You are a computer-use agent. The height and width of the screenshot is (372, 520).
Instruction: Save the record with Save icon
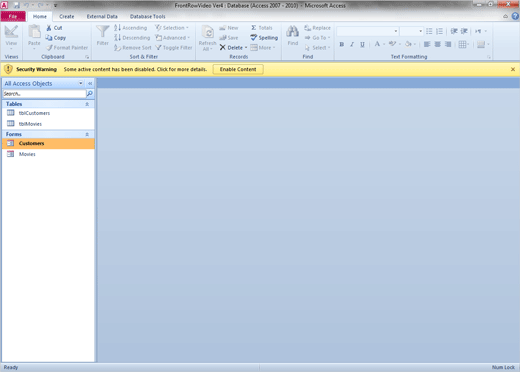coord(229,38)
